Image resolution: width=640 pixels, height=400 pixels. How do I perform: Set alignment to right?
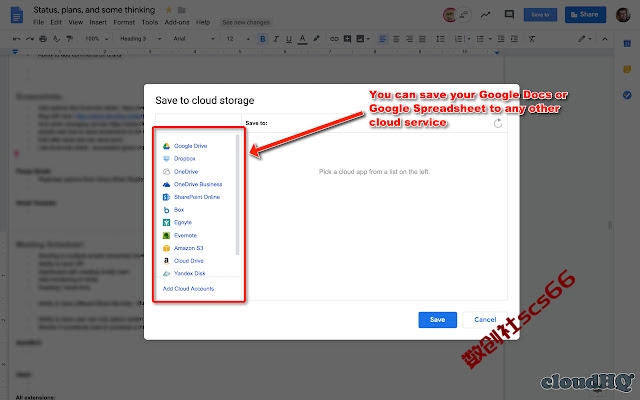coord(409,39)
